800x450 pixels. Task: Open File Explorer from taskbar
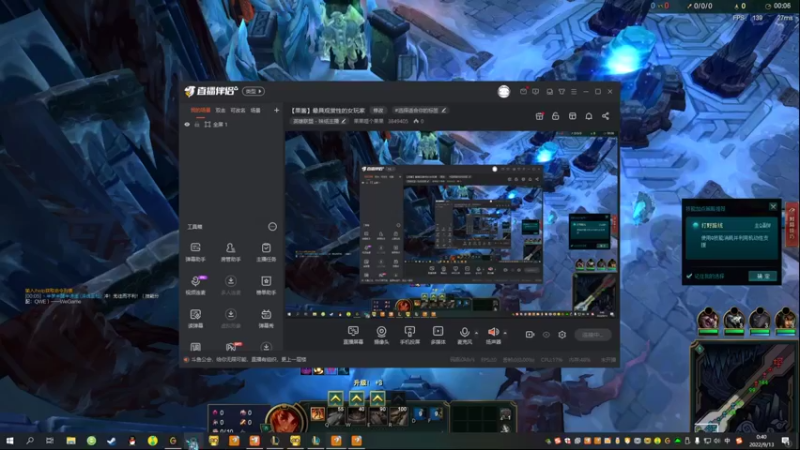[x=71, y=441]
